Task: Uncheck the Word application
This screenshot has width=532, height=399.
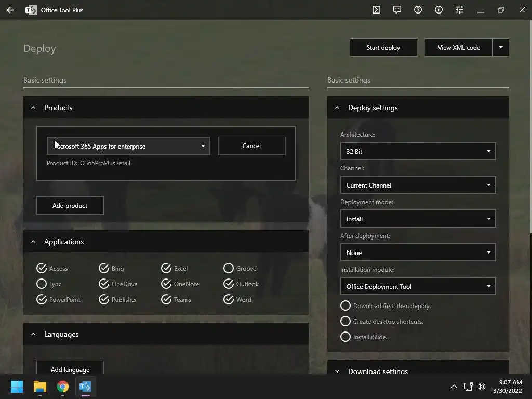Action: [237, 300]
